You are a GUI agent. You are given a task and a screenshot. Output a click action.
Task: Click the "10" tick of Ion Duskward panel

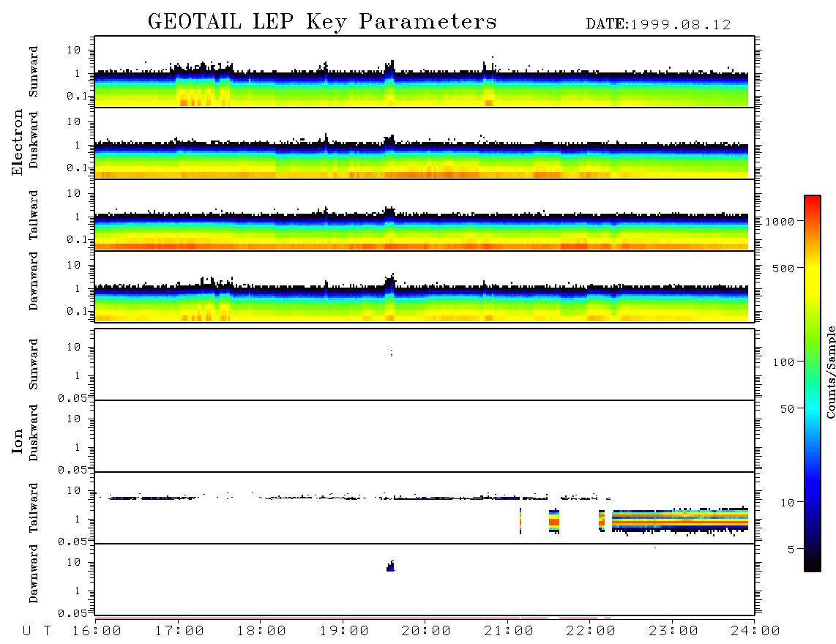click(74, 419)
